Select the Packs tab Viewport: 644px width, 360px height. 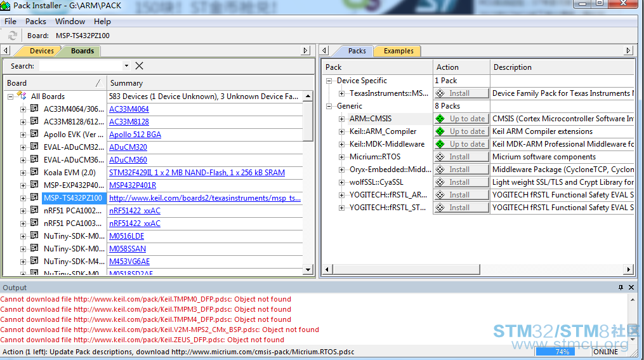click(357, 51)
